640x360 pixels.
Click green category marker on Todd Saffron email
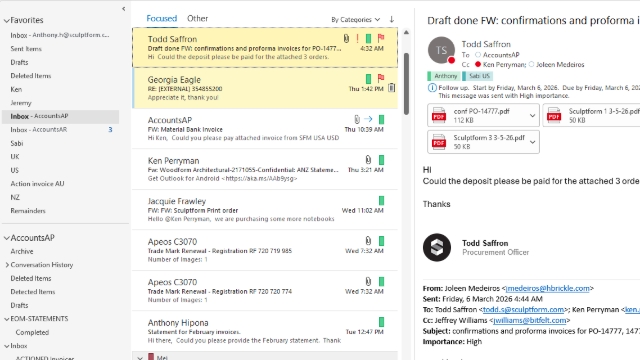coord(368,38)
